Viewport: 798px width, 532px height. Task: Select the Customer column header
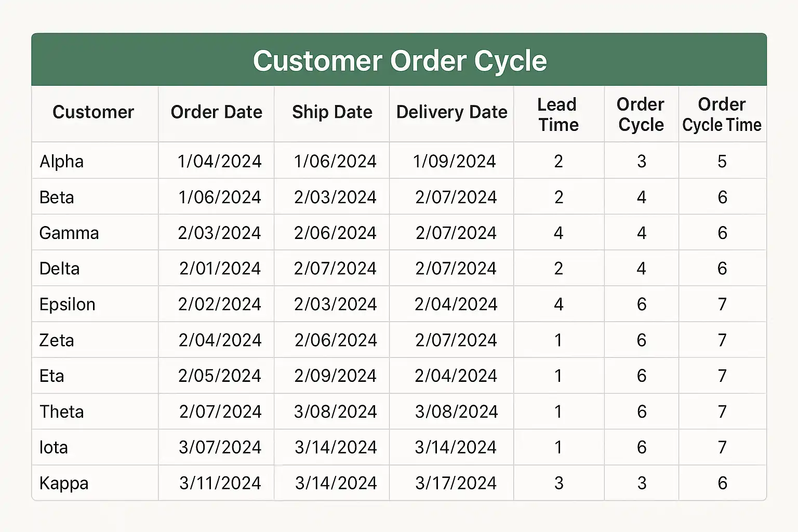point(94,112)
